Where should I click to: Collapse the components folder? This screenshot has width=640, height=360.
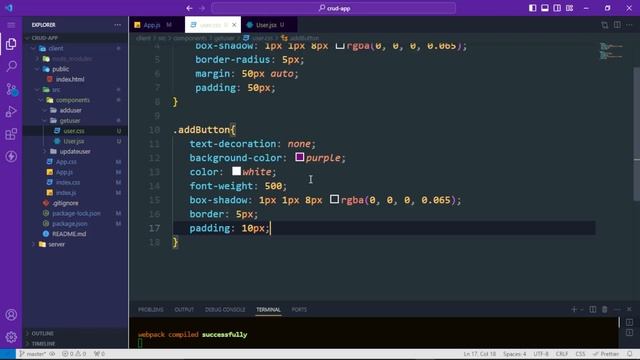tap(75, 100)
